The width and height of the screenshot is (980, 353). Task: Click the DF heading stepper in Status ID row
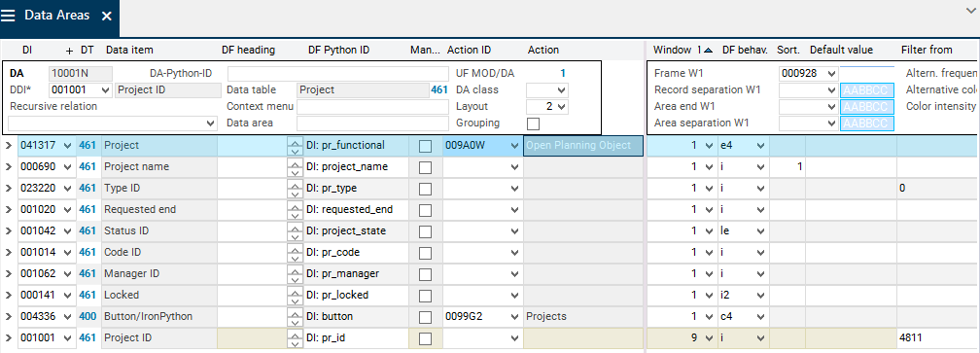click(294, 231)
